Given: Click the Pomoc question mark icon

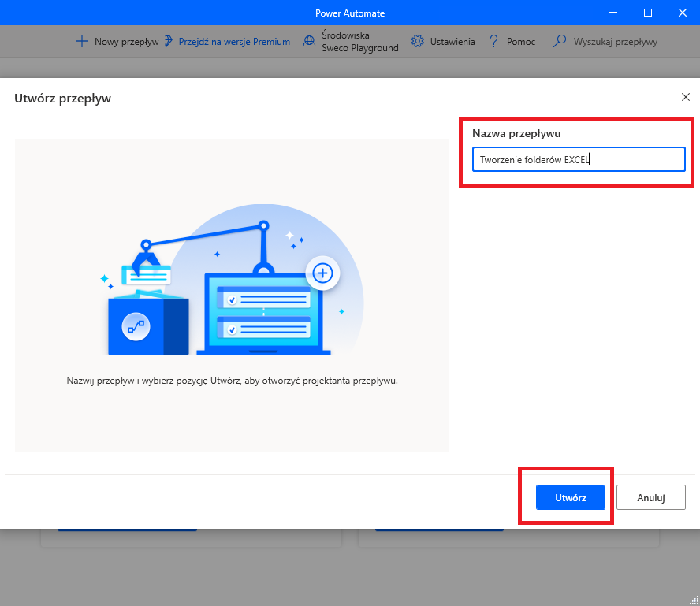Looking at the screenshot, I should (x=494, y=42).
